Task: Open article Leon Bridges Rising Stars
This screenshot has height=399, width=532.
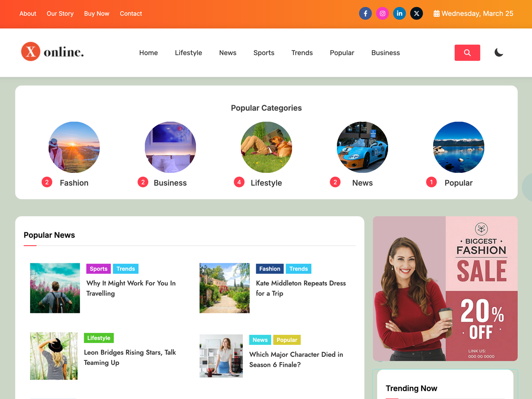Action: click(130, 357)
